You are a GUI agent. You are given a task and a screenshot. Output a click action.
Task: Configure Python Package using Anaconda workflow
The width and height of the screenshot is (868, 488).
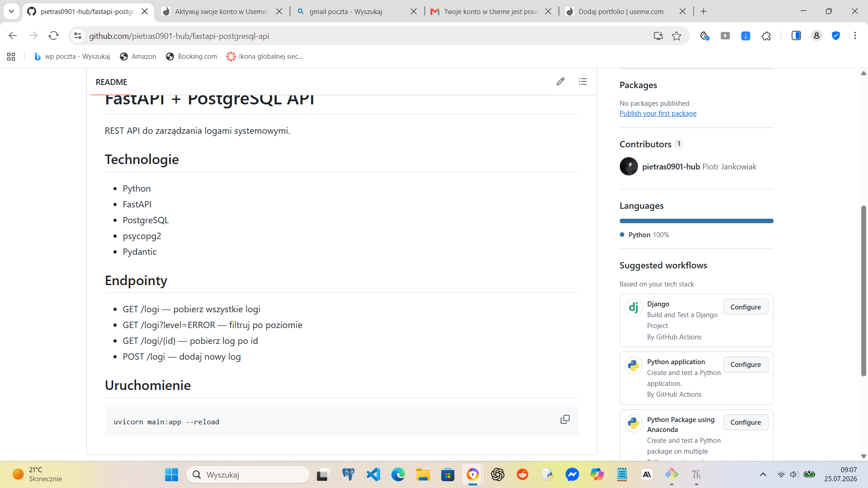click(x=745, y=422)
